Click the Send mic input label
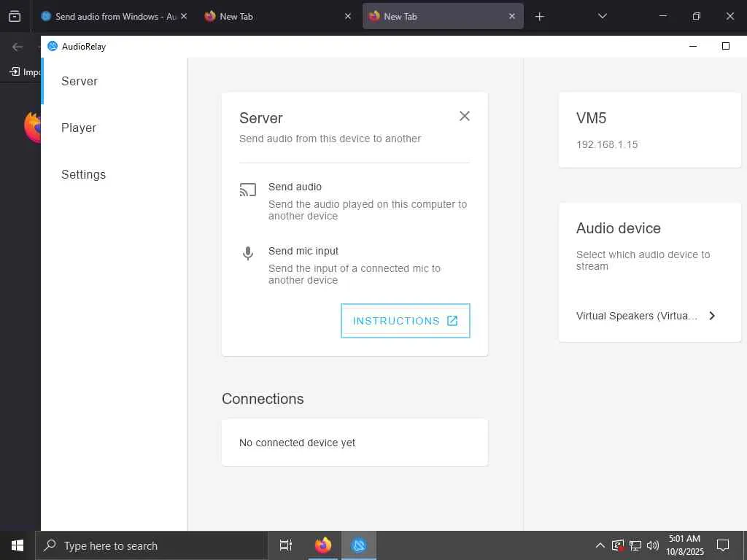The height and width of the screenshot is (560, 747). pos(303,251)
